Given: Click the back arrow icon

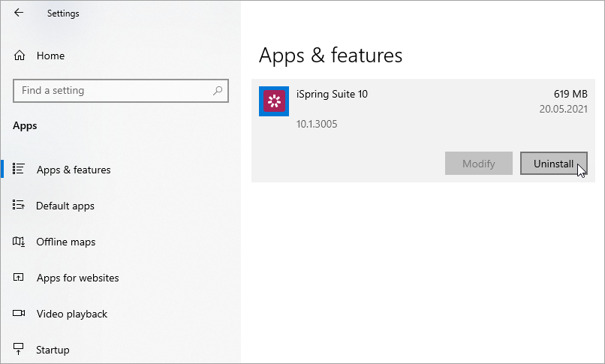Looking at the screenshot, I should [x=19, y=13].
